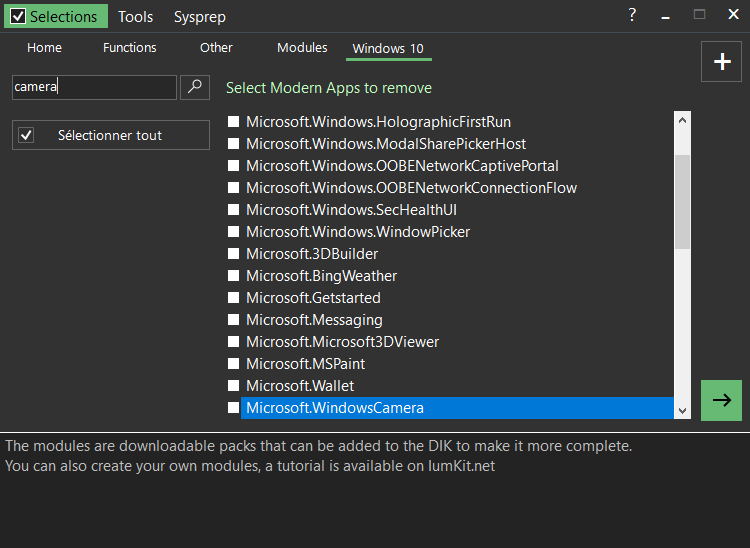Click the list scrollbar down arrow
The width and height of the screenshot is (750, 548).
[683, 411]
